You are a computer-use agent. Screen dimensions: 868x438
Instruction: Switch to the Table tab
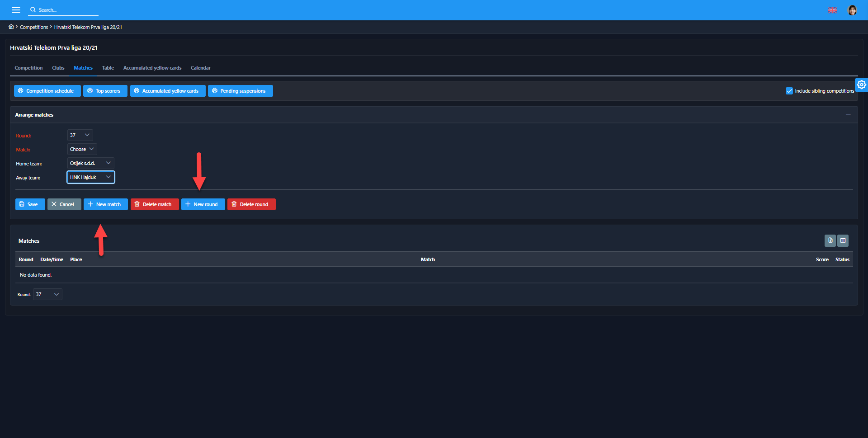108,68
